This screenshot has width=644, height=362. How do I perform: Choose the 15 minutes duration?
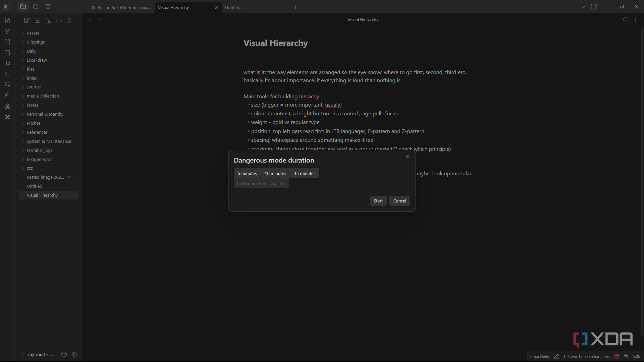coord(305,173)
